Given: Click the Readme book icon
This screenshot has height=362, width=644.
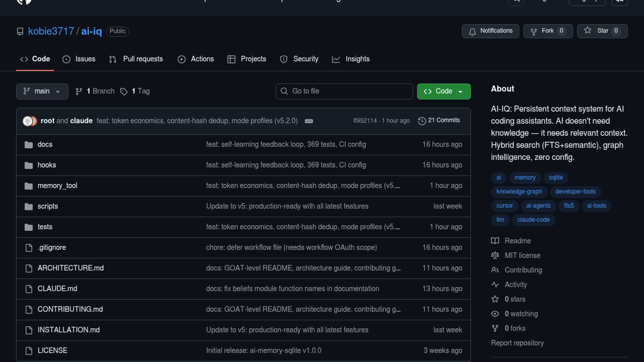Looking at the screenshot, I should pyautogui.click(x=495, y=241).
